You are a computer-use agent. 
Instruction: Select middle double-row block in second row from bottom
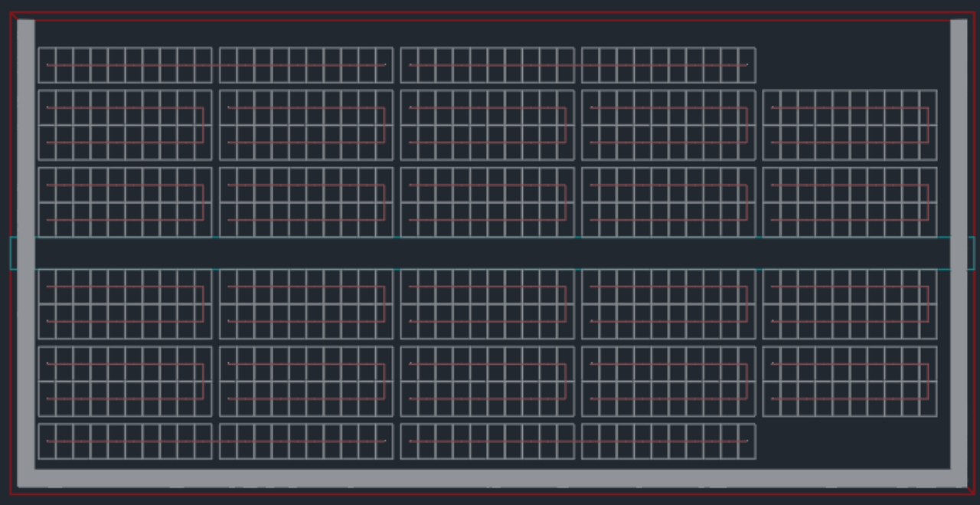[487, 382]
